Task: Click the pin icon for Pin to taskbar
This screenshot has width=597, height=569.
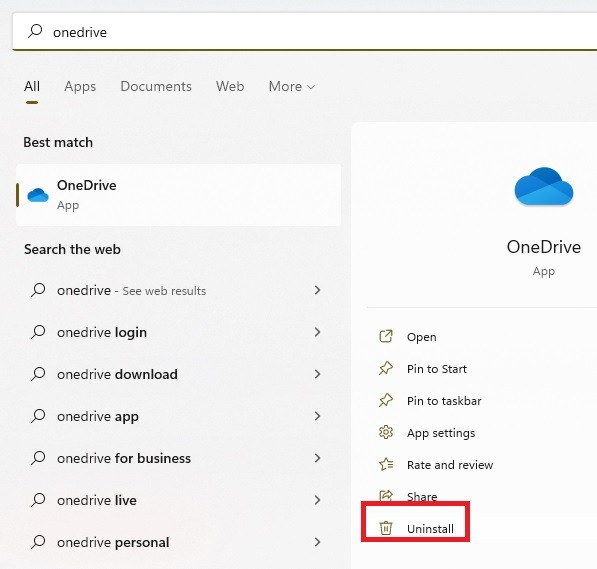Action: (386, 400)
